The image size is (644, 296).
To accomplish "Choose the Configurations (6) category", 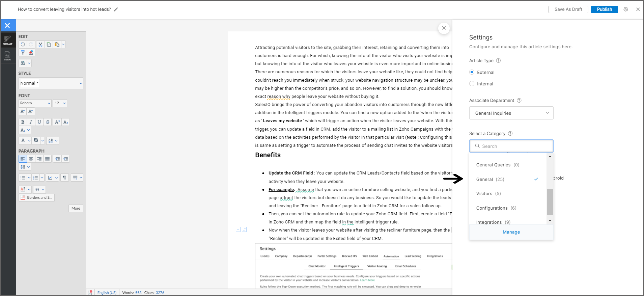I will [508, 208].
